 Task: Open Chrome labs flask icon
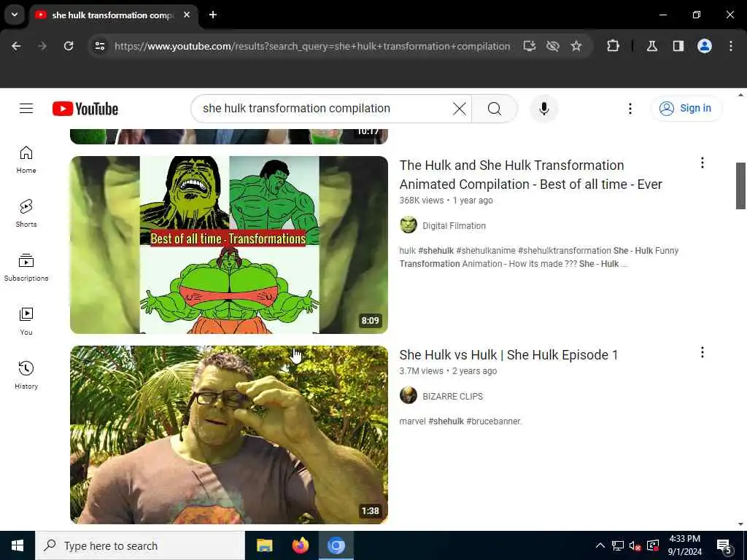pos(652,46)
